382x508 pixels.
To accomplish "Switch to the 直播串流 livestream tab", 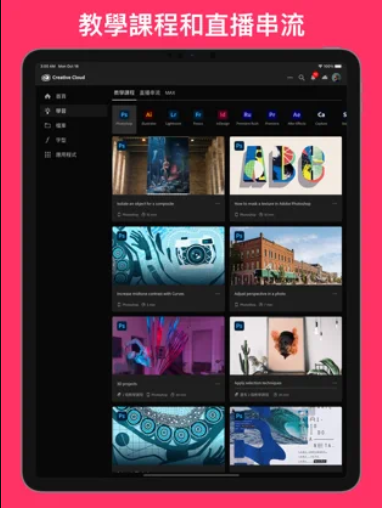I will pyautogui.click(x=150, y=93).
